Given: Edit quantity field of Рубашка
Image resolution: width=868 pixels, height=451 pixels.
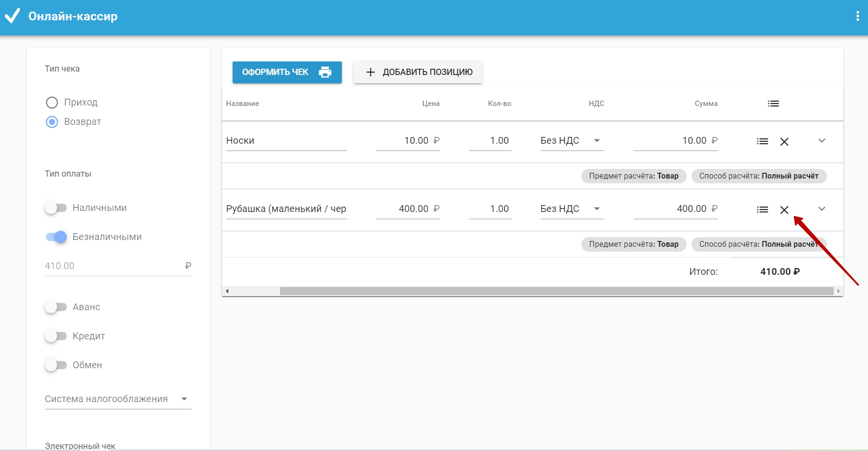Looking at the screenshot, I should (490, 209).
